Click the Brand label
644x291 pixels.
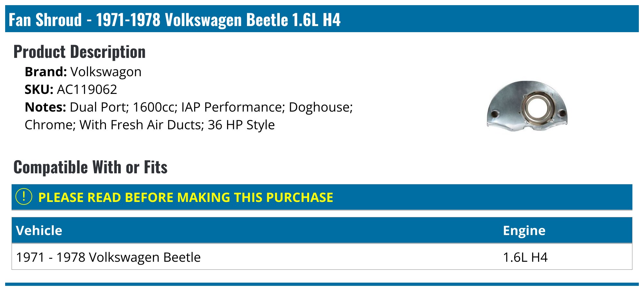46,72
